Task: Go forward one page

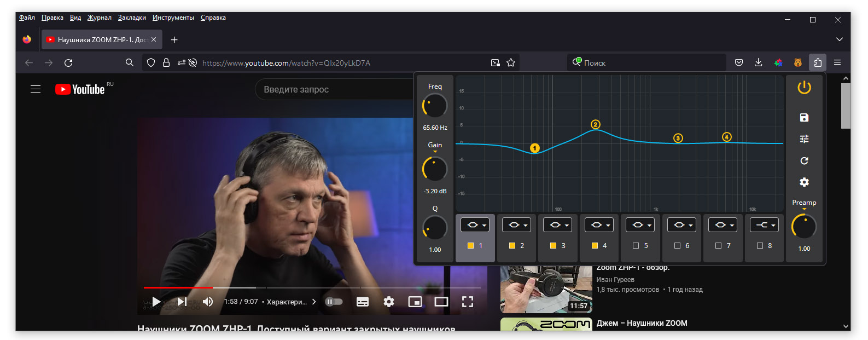Action: click(x=49, y=62)
